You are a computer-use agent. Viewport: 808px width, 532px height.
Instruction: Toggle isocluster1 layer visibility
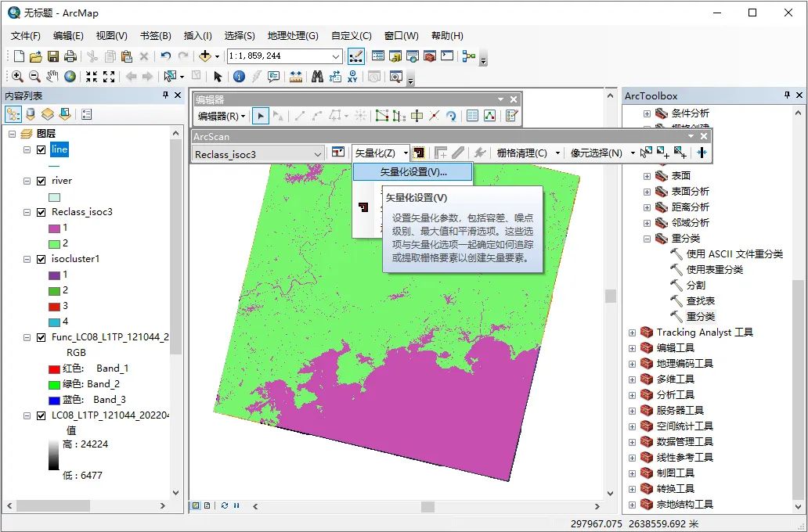coord(41,259)
